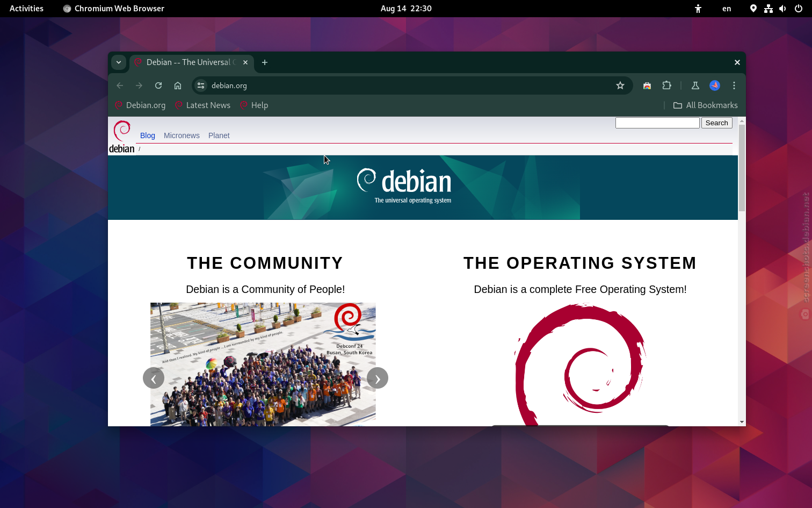Go back with the back arrow

tap(120, 85)
